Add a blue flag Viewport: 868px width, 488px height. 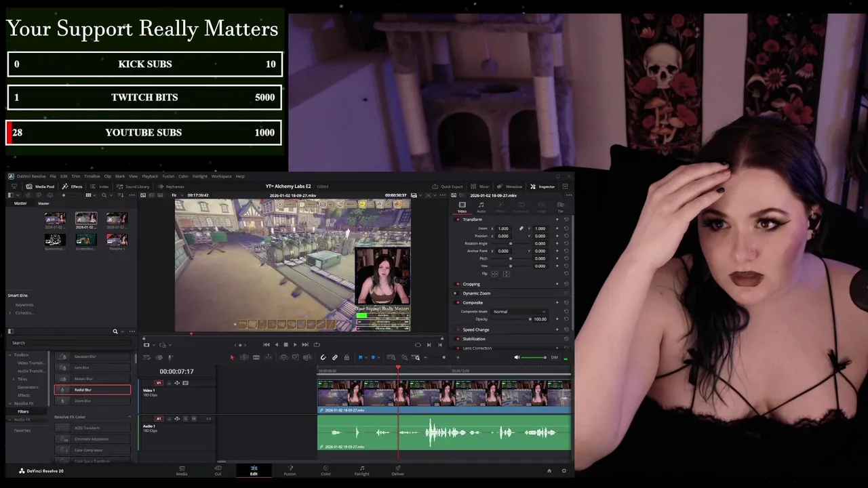point(360,357)
